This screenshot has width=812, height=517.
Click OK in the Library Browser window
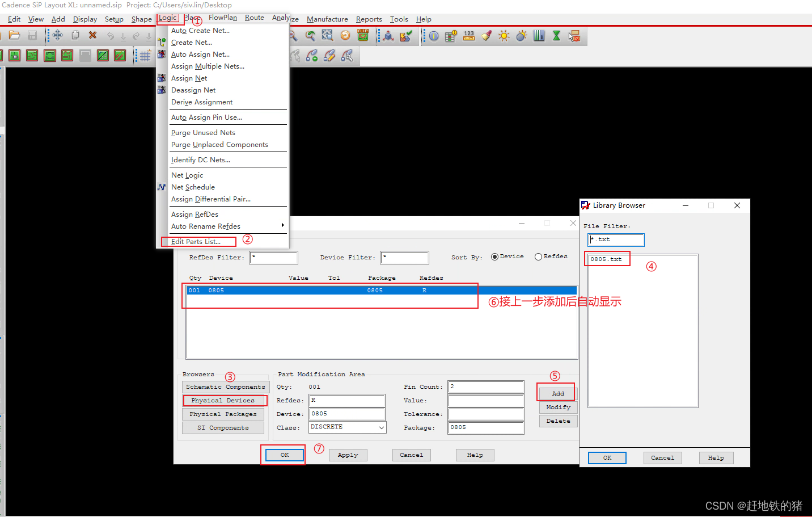[x=607, y=458]
